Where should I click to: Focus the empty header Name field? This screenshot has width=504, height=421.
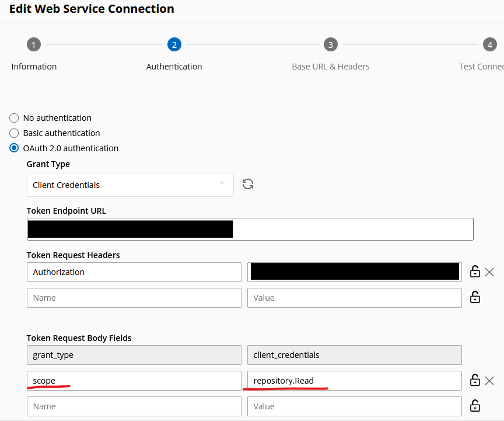(x=134, y=298)
